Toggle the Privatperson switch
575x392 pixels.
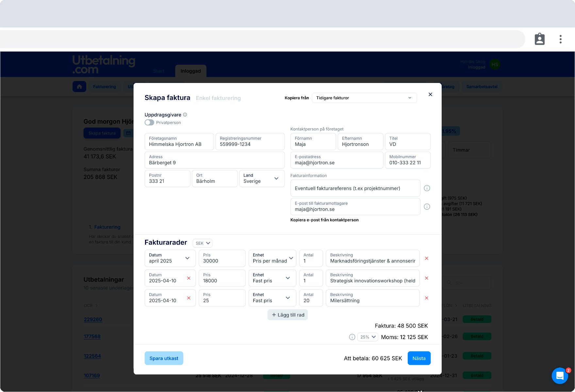[x=149, y=122]
